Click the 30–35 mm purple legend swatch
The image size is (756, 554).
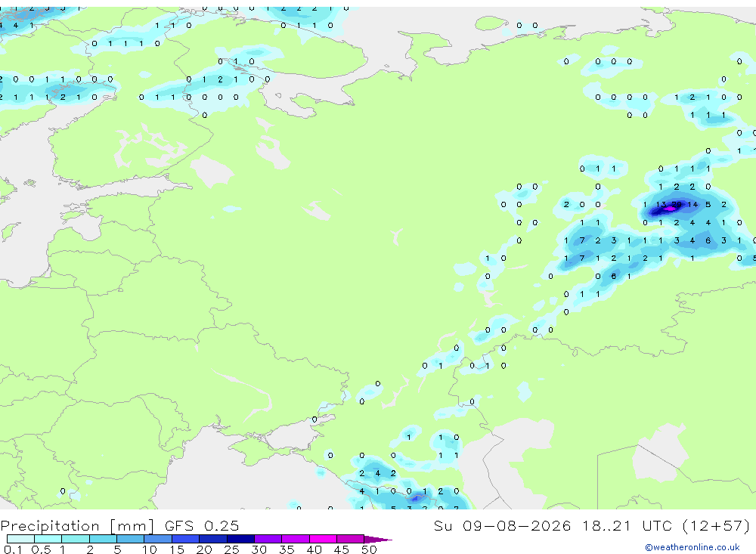click(x=268, y=539)
